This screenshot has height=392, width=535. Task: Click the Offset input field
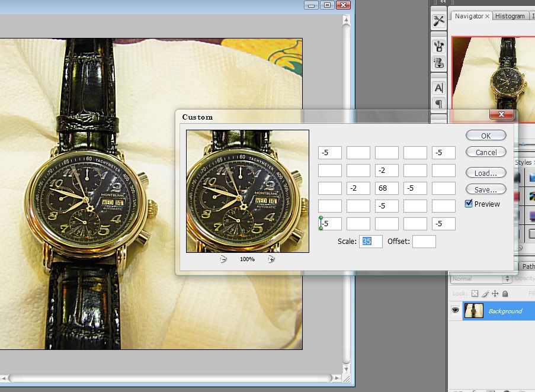pyautogui.click(x=424, y=242)
